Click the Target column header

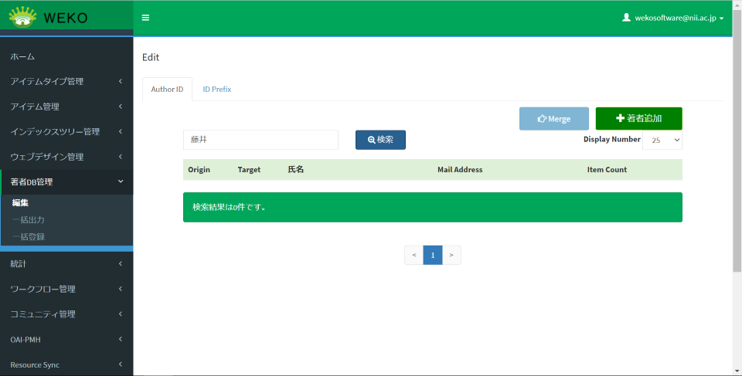[249, 169]
